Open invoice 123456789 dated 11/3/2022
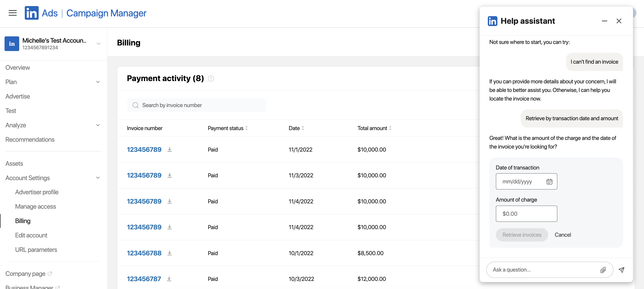 144,175
